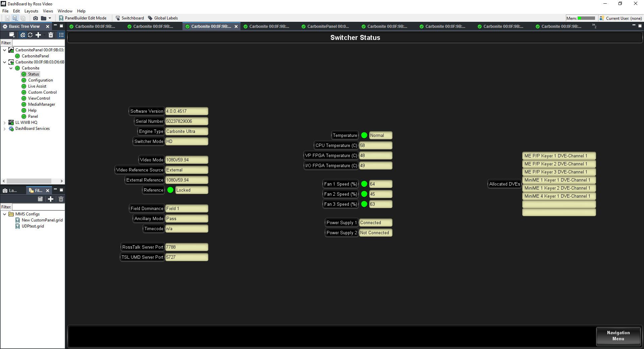This screenshot has height=349, width=644.
Task: Open the Views menu
Action: pyautogui.click(x=48, y=11)
